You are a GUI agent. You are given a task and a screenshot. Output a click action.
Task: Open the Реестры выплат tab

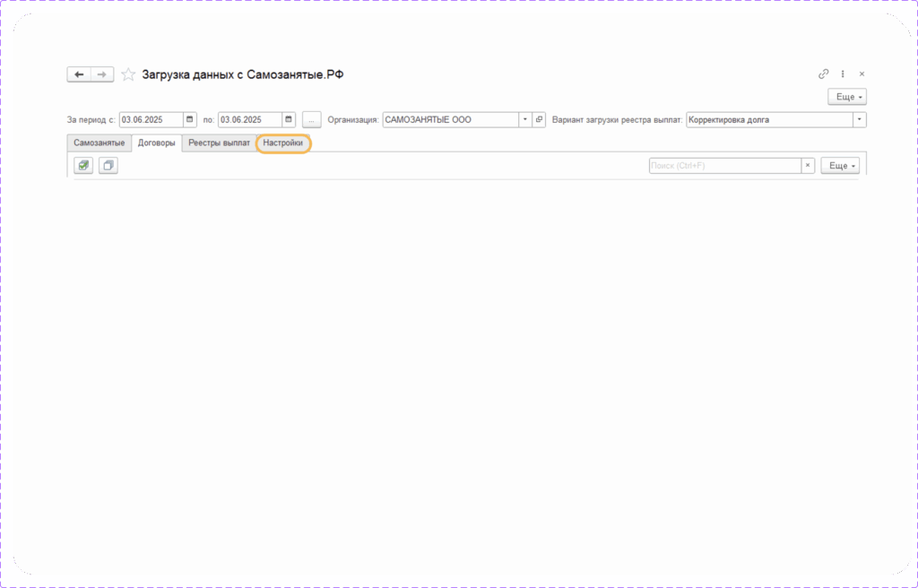(219, 143)
